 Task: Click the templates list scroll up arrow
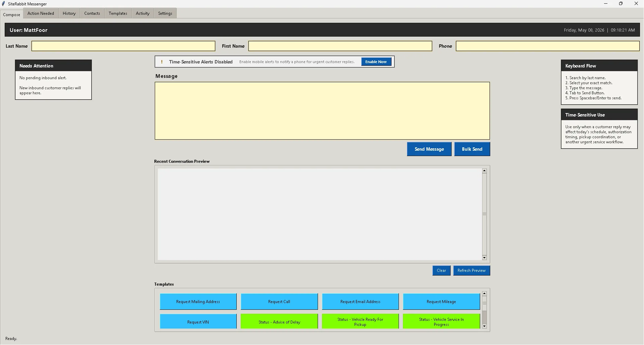point(485,294)
